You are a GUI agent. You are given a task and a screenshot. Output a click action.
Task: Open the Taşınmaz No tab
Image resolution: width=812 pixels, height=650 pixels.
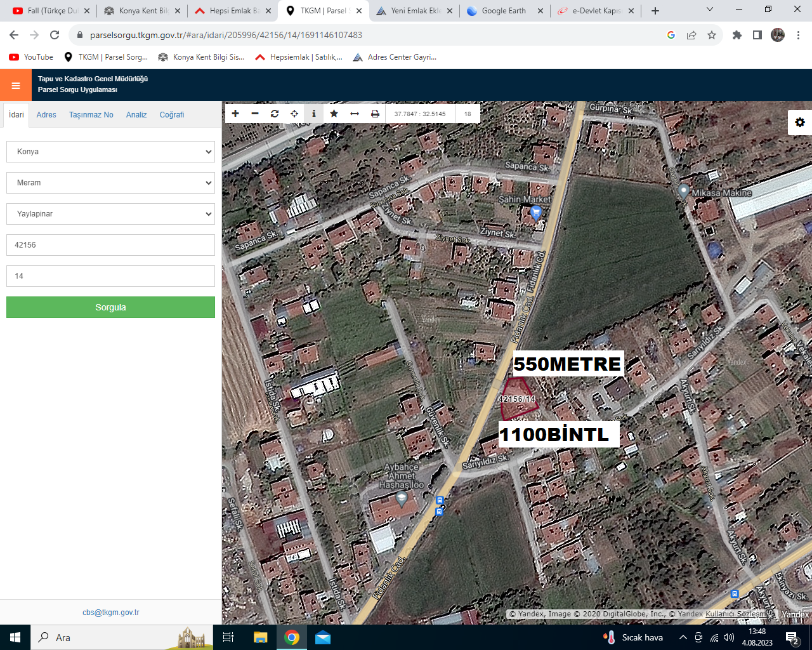91,115
